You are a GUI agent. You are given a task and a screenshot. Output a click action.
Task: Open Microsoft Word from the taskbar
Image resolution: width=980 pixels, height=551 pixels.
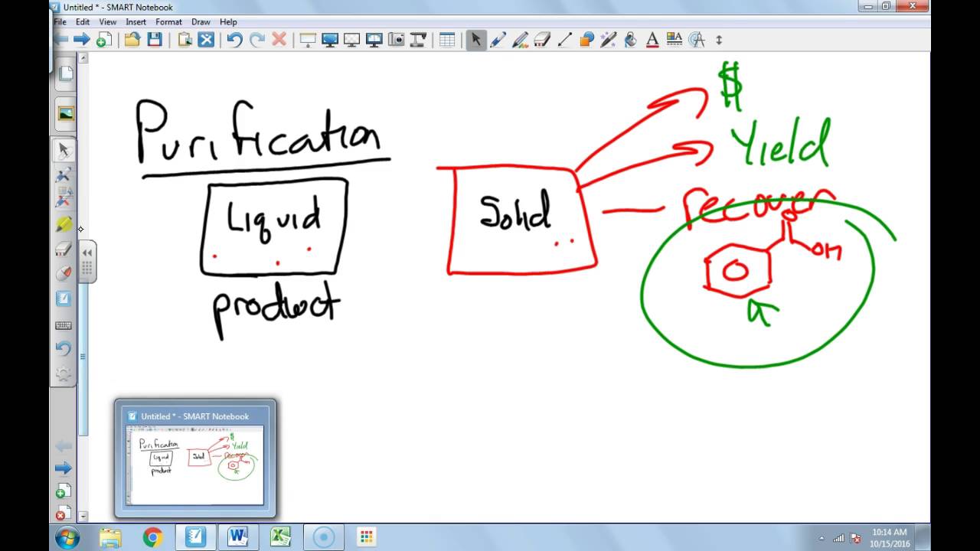(x=238, y=537)
